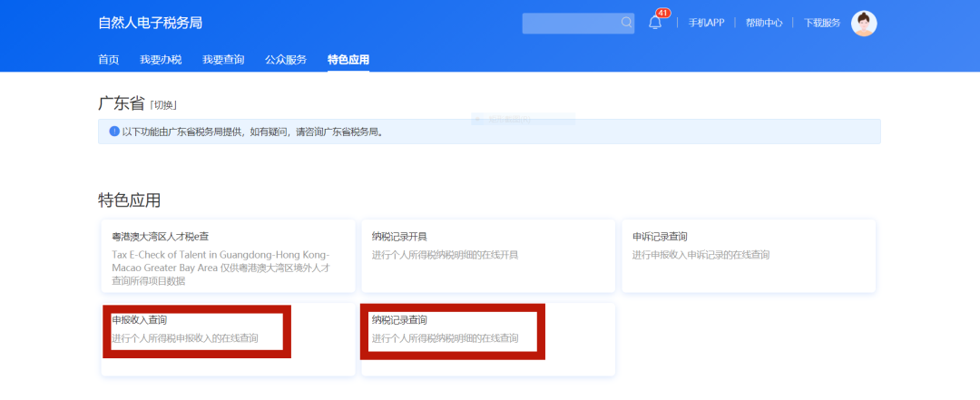
Task: Open 我要查询 tab
Action: click(x=223, y=60)
